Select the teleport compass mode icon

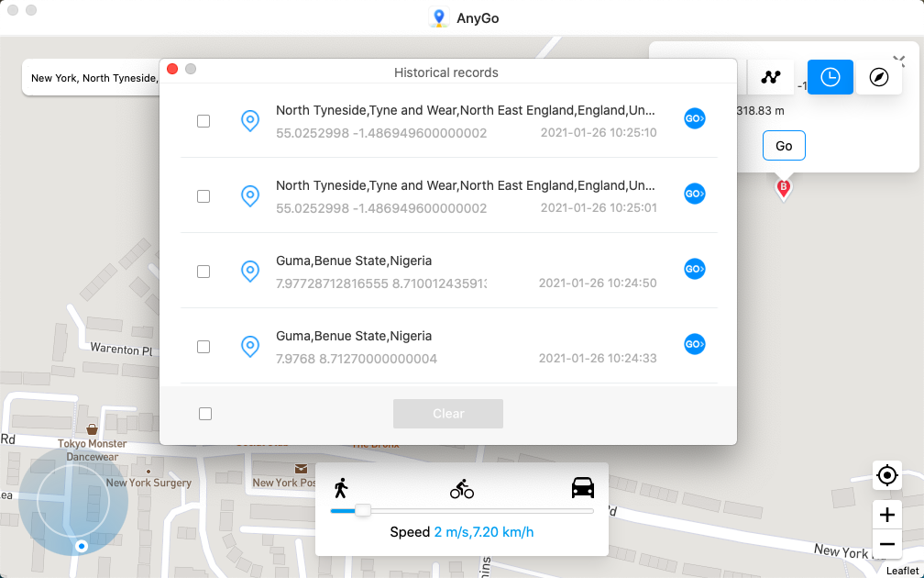[879, 77]
